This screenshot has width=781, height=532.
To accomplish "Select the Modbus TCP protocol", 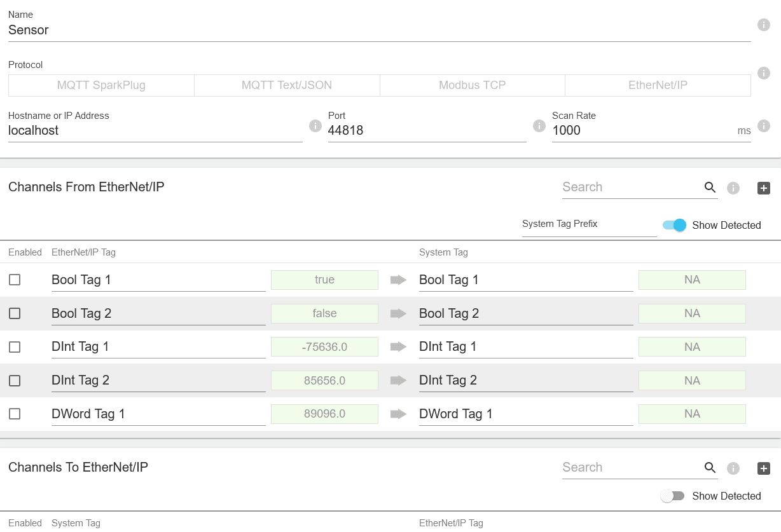I will coord(472,85).
